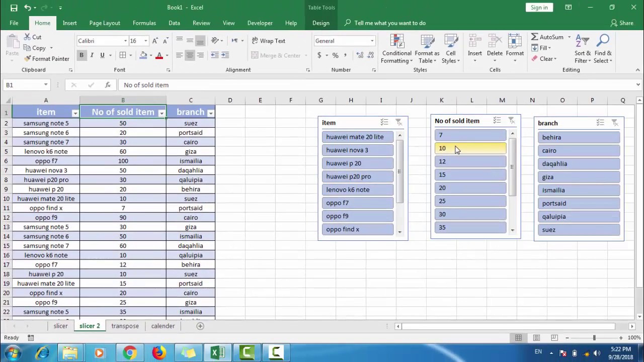The width and height of the screenshot is (644, 362).
Task: Filter the item slicer by huawei nova 3
Action: click(358, 150)
